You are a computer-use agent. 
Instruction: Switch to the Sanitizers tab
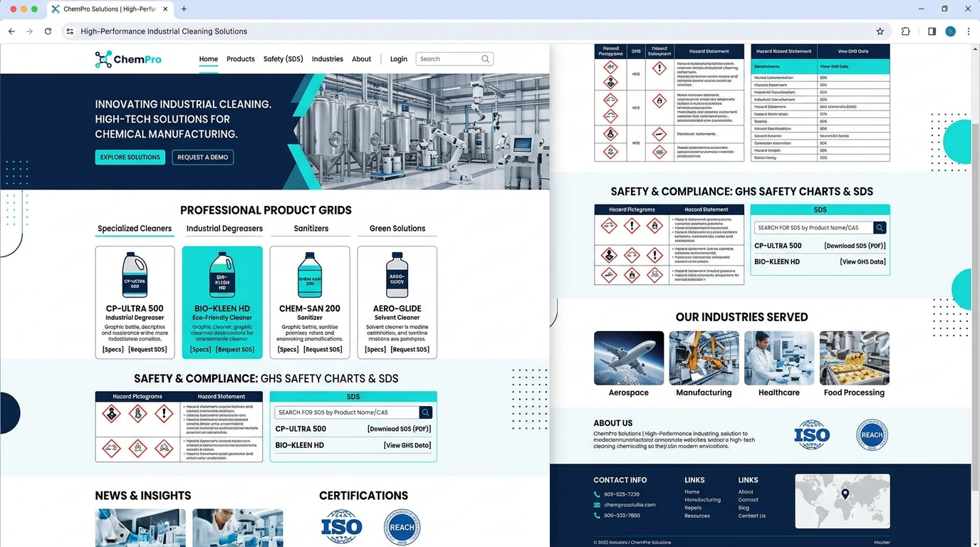point(311,229)
